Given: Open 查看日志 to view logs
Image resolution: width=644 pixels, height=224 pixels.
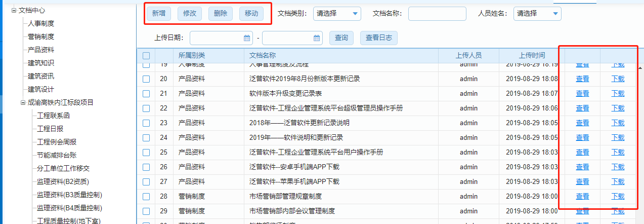Looking at the screenshot, I should point(379,38).
